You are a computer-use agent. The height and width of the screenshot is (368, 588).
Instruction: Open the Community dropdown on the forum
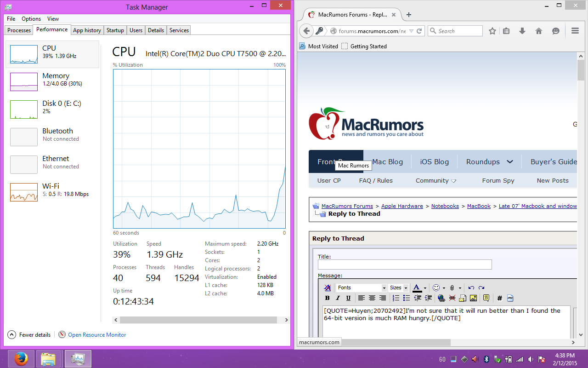click(x=436, y=181)
